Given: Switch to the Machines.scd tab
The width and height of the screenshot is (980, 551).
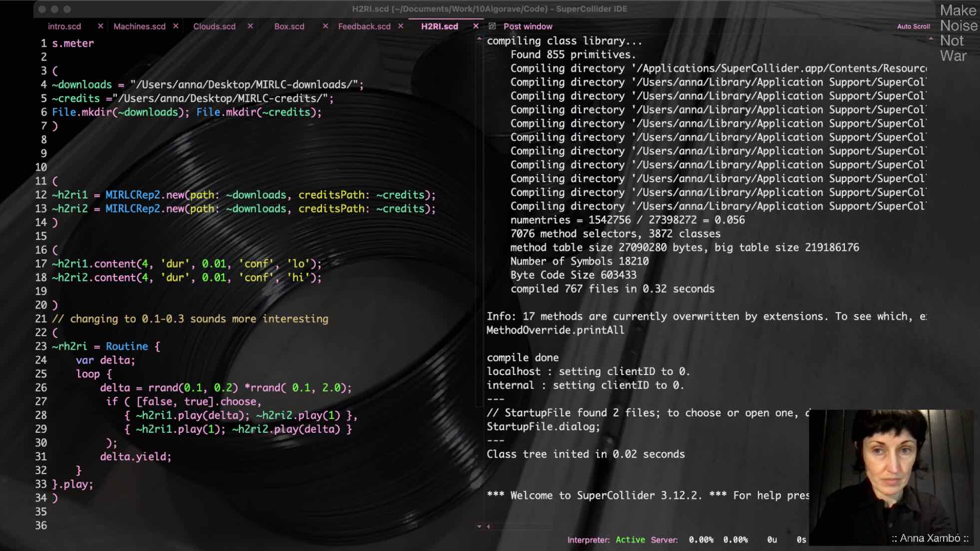Looking at the screenshot, I should (139, 26).
